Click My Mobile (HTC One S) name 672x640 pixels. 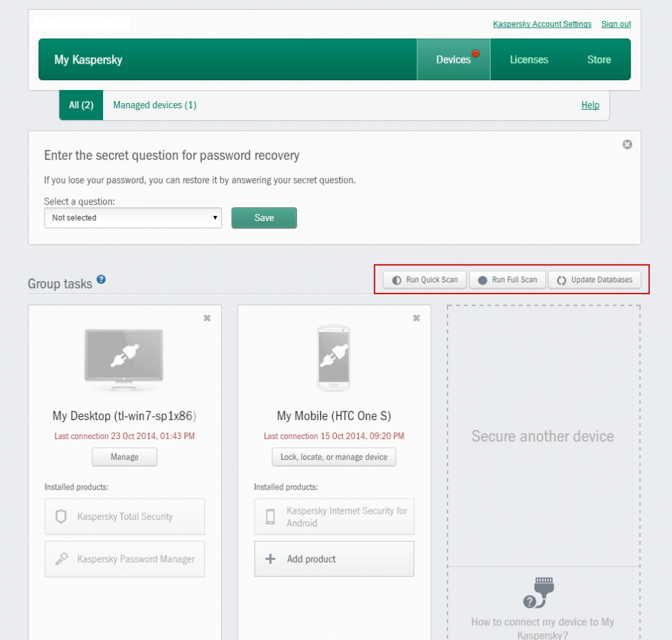click(x=334, y=416)
